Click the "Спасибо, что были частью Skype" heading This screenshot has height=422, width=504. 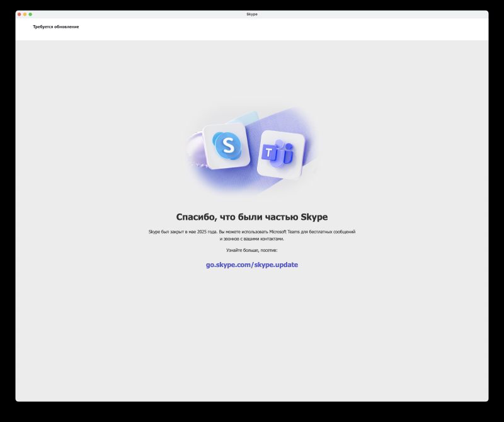pyautogui.click(x=252, y=217)
